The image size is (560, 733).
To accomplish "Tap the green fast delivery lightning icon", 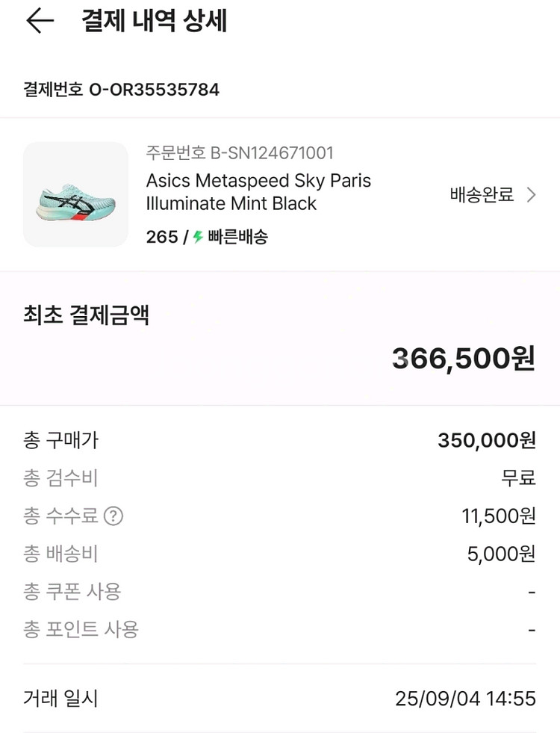I will [198, 237].
